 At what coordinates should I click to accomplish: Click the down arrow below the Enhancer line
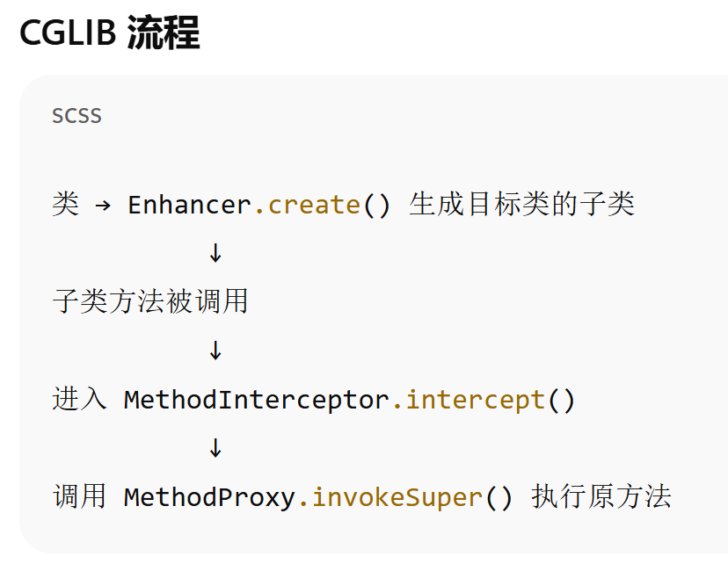215,255
